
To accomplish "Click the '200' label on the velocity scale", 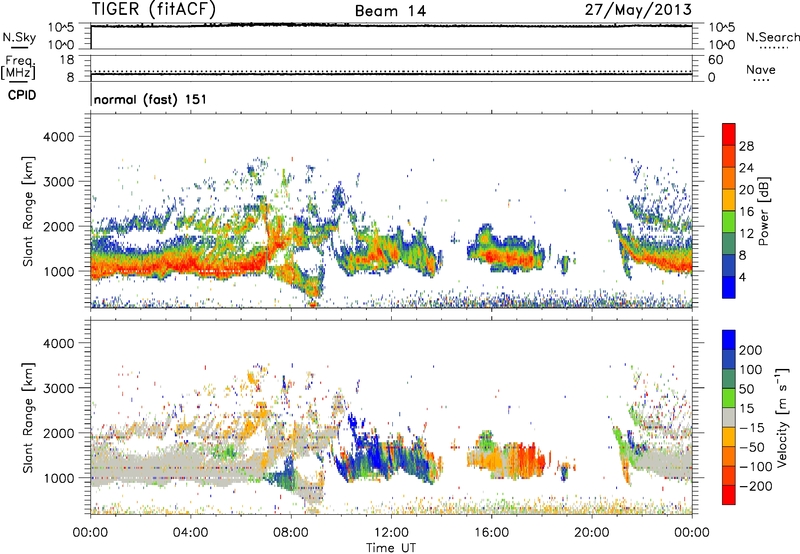I will [751, 350].
